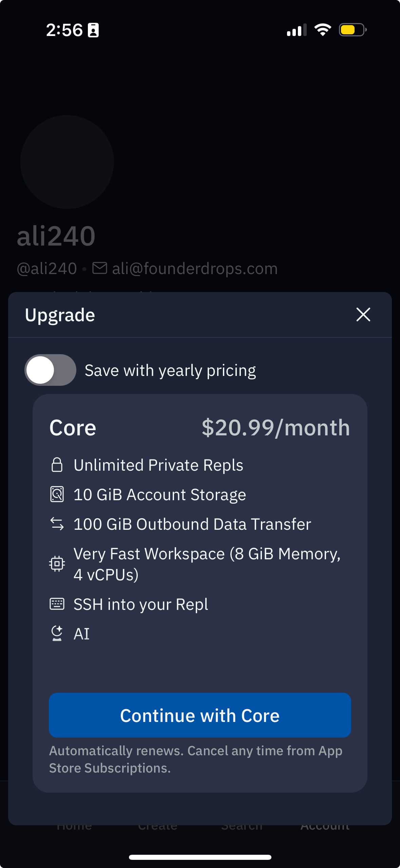Screen dimensions: 400x868
Task: Tap the ali240 profile avatar
Action: (x=67, y=162)
